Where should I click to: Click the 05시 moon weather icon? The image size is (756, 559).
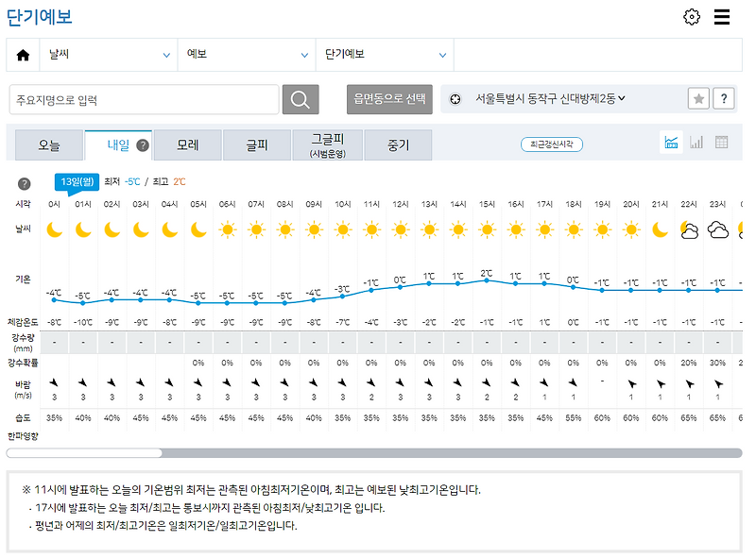(x=198, y=229)
